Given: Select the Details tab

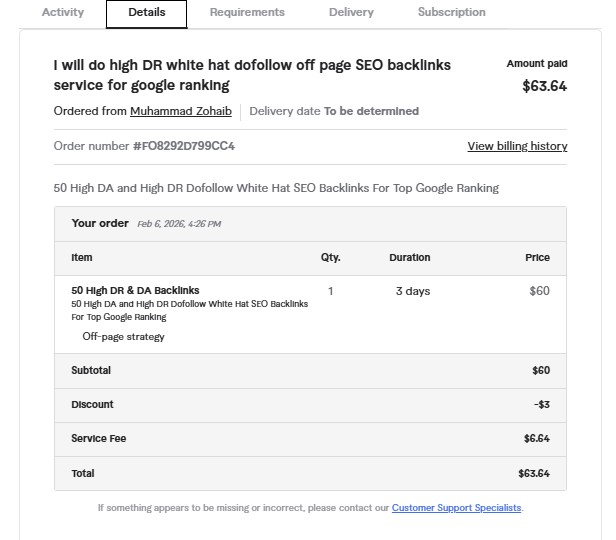Looking at the screenshot, I should pyautogui.click(x=148, y=13).
